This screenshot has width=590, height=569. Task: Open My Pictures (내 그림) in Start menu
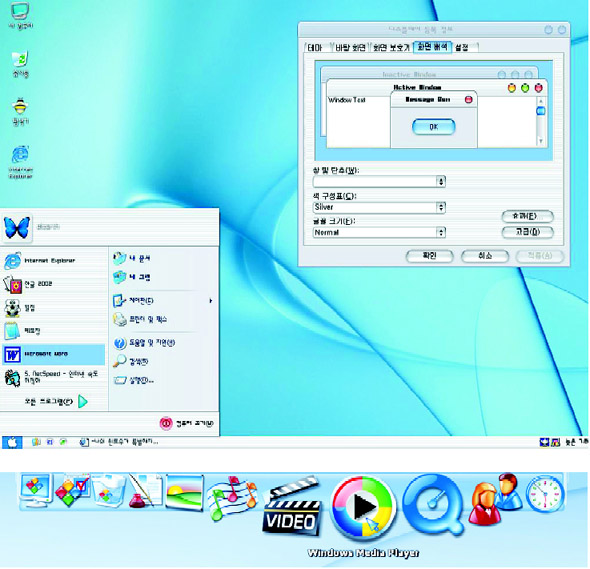pos(132,277)
